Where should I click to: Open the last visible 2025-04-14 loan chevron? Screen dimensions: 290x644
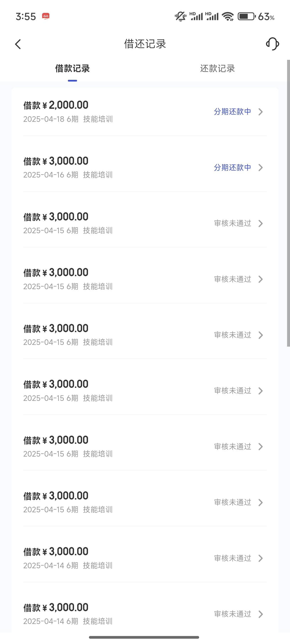pos(261,614)
